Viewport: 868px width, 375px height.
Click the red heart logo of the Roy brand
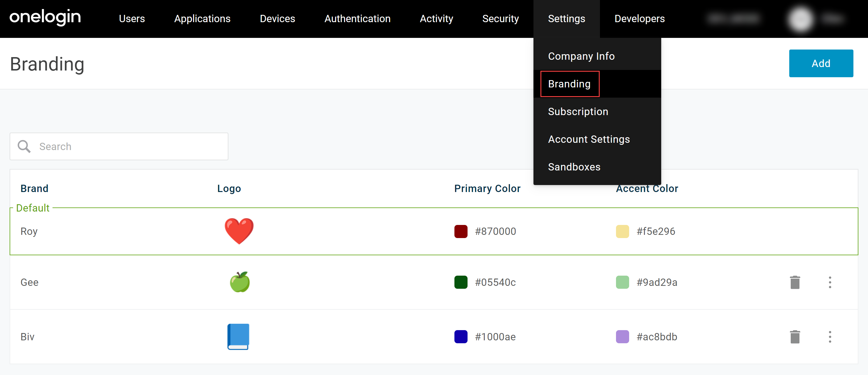pos(239,231)
